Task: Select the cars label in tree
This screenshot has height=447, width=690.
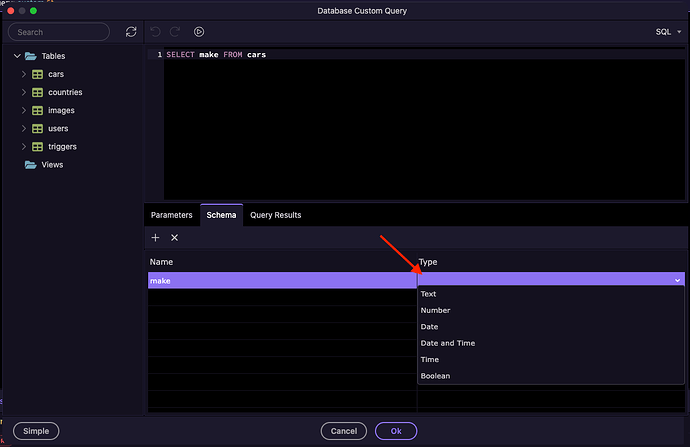Action: (56, 74)
